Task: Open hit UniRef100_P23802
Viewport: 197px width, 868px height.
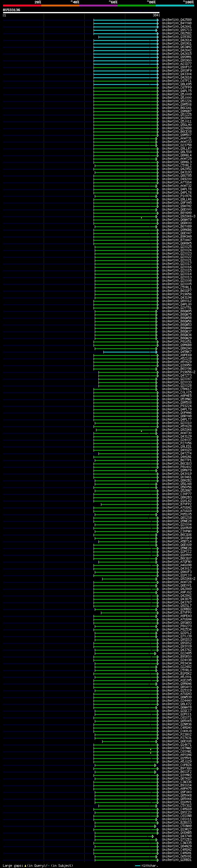Action: pyautogui.click(x=177, y=734)
